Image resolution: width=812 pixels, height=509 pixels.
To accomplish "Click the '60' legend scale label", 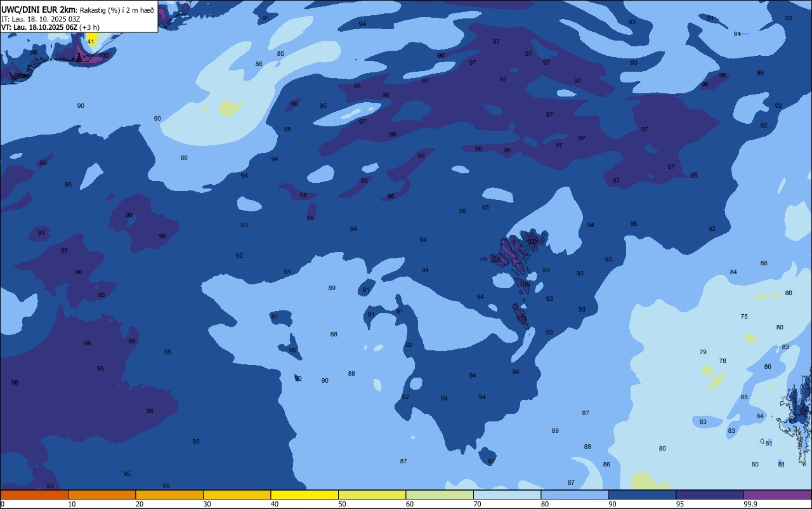I will (410, 504).
